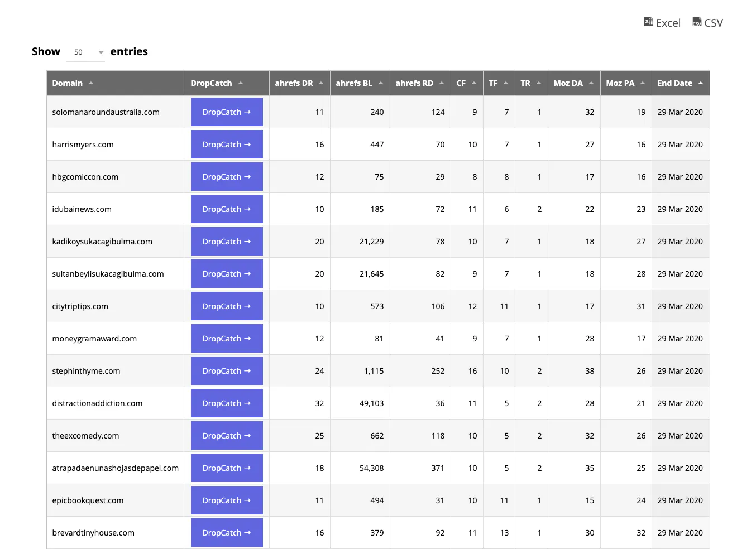Viewport: 756px width, 549px height.
Task: Select domain citytriptips.com
Action: click(80, 306)
